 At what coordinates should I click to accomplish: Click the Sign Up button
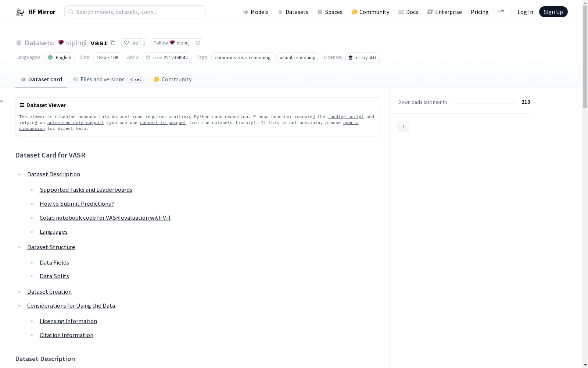tap(553, 12)
